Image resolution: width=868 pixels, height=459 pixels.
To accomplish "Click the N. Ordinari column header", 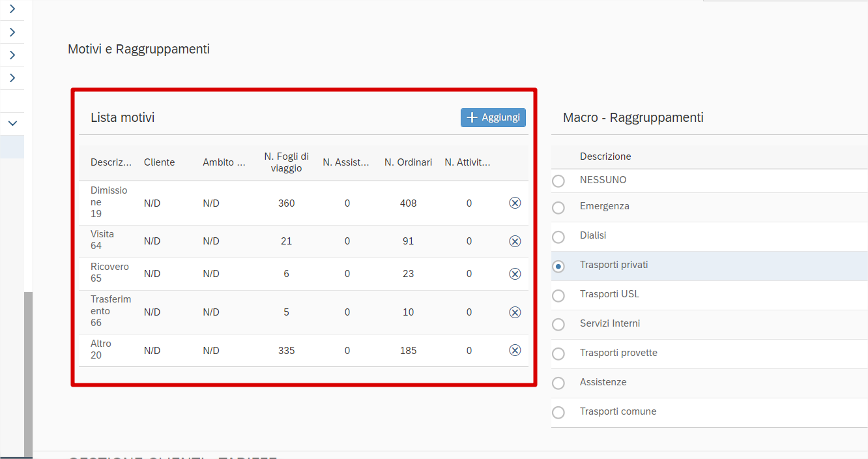I will point(408,162).
